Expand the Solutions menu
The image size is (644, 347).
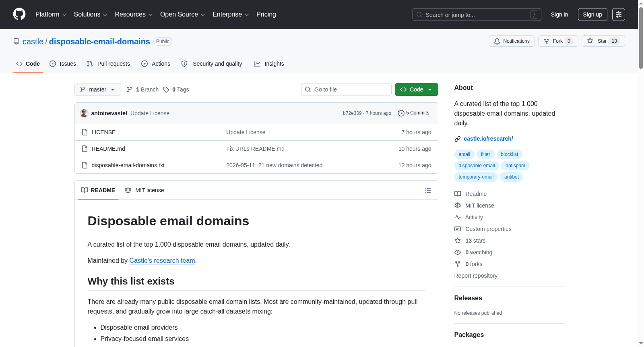tap(91, 15)
